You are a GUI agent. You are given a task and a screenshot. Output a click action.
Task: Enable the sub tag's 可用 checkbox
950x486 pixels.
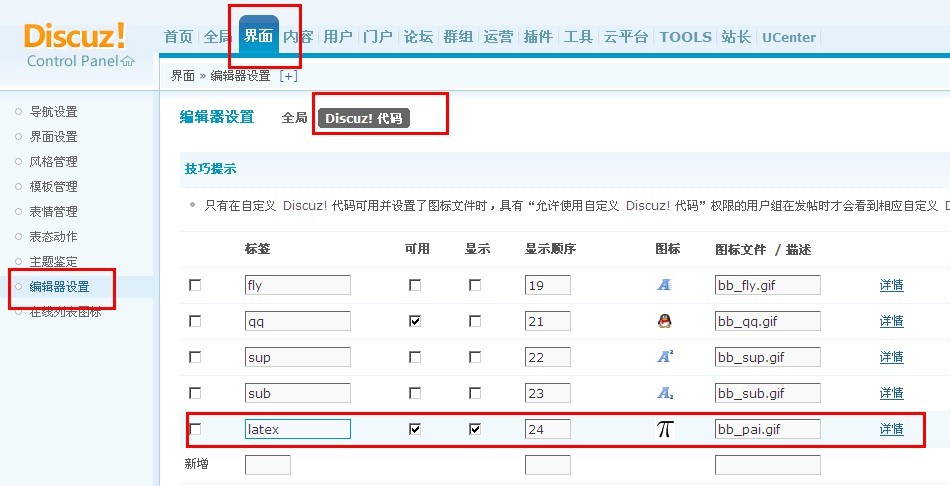tap(415, 393)
